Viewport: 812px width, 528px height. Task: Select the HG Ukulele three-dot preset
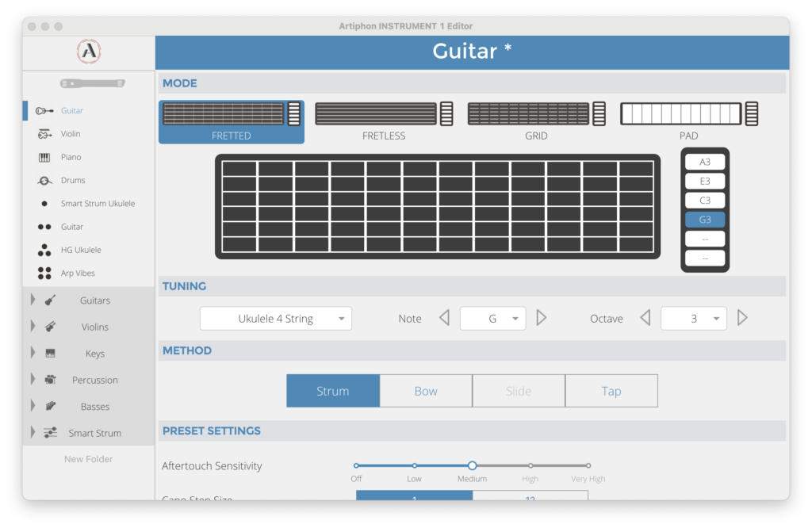point(44,250)
